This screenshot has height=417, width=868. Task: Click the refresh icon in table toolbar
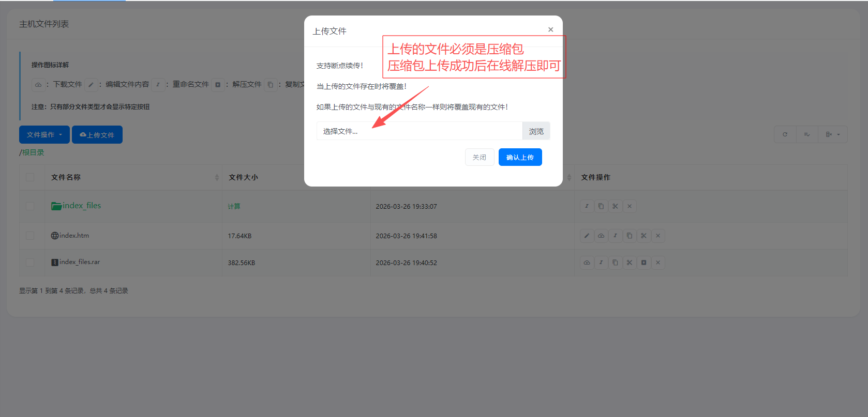(785, 134)
